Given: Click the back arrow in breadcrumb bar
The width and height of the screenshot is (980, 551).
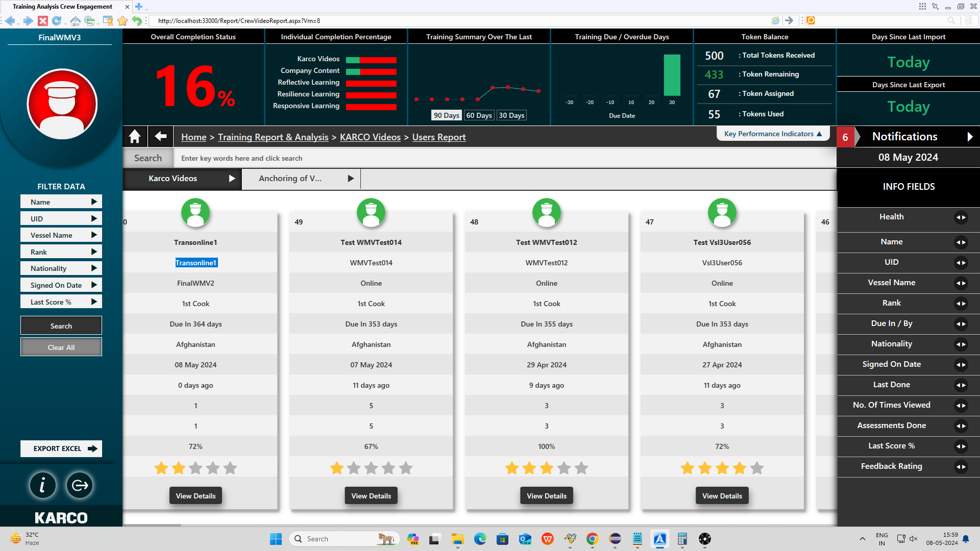Looking at the screenshot, I should pos(161,136).
